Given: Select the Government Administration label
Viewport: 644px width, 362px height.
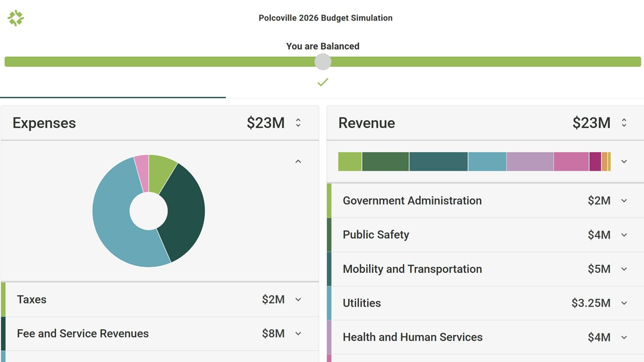Looking at the screenshot, I should point(412,201).
